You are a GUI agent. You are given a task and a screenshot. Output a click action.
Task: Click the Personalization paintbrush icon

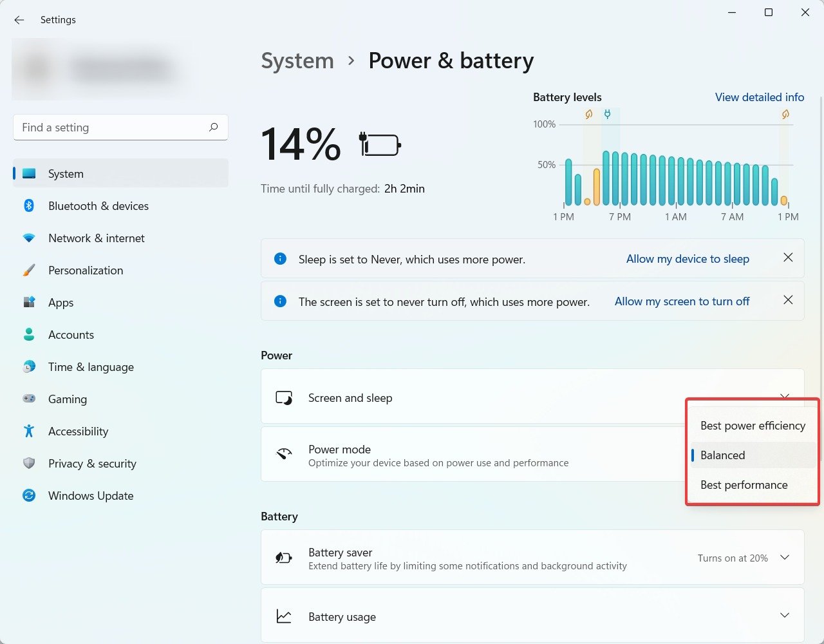[x=29, y=270]
